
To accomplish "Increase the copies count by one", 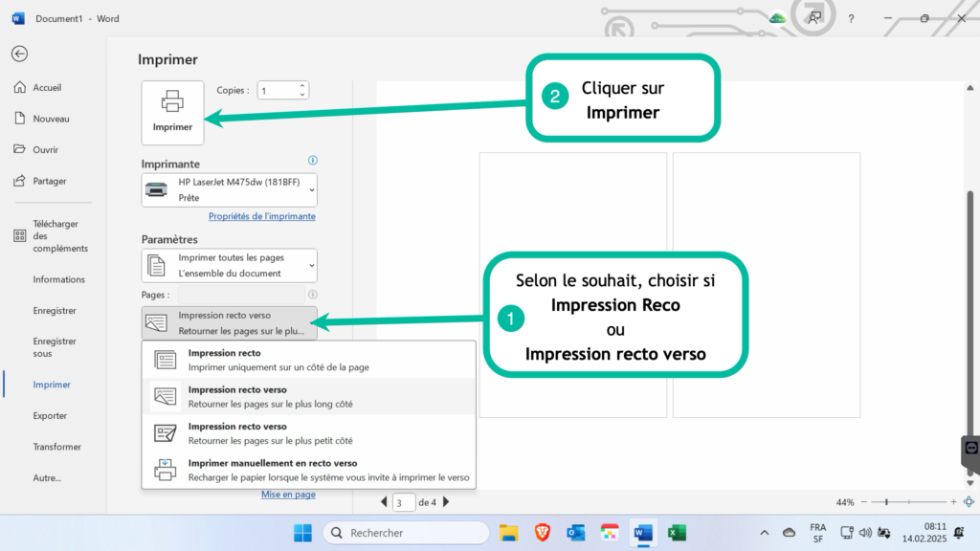I will [302, 85].
